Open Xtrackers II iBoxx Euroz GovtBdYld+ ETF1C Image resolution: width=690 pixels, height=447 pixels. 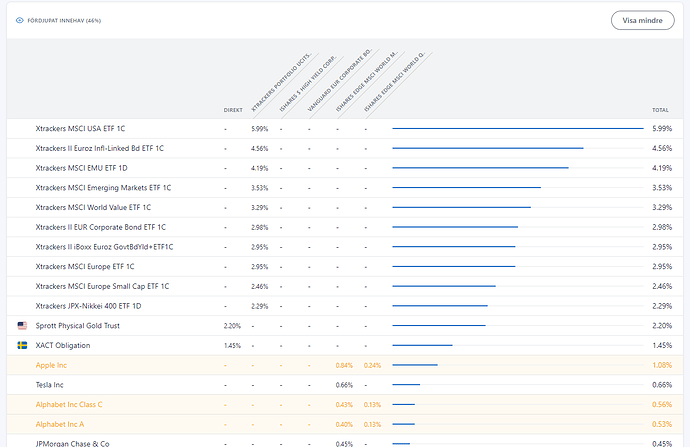[x=104, y=247]
